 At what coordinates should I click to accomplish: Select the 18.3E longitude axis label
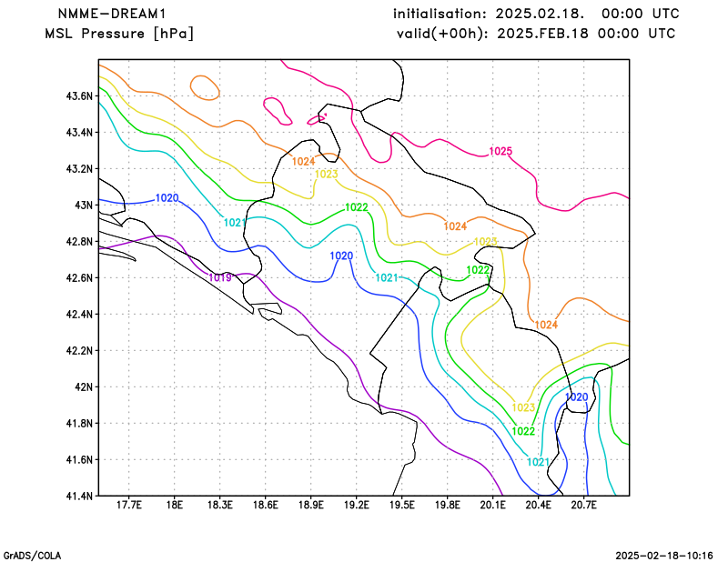pyautogui.click(x=220, y=505)
